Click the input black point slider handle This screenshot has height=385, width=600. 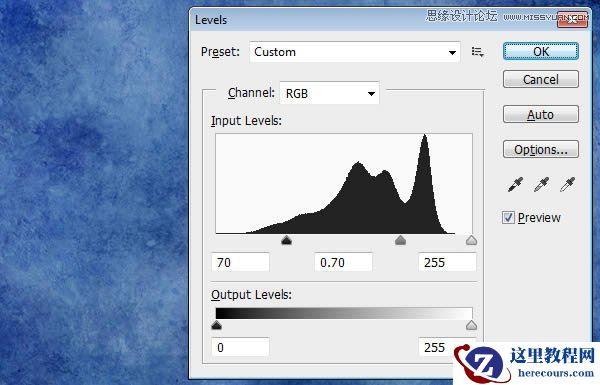click(287, 240)
